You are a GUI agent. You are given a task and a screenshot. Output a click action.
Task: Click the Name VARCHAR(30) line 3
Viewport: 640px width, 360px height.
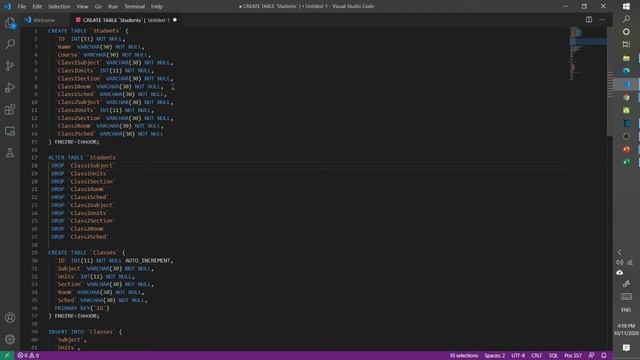pyautogui.click(x=100, y=47)
